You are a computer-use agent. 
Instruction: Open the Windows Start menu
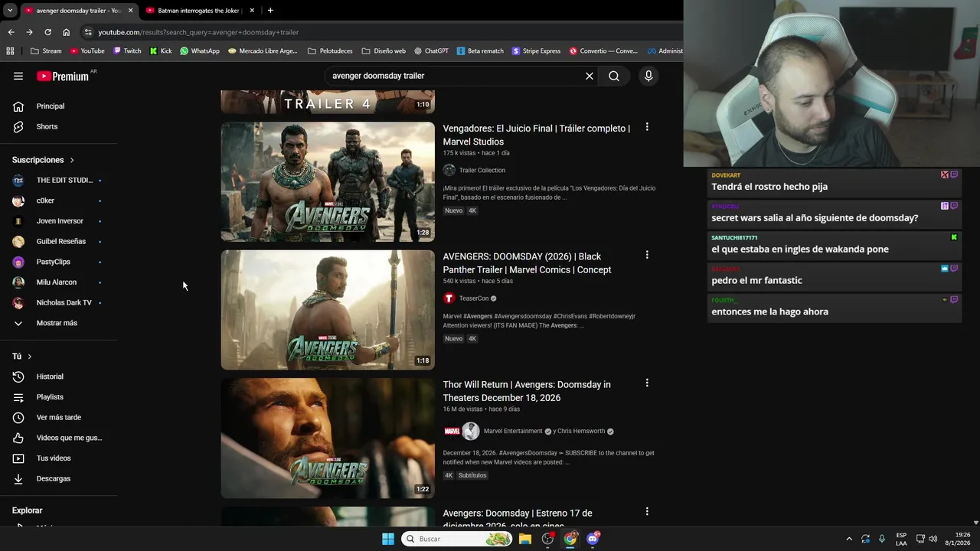pyautogui.click(x=388, y=539)
